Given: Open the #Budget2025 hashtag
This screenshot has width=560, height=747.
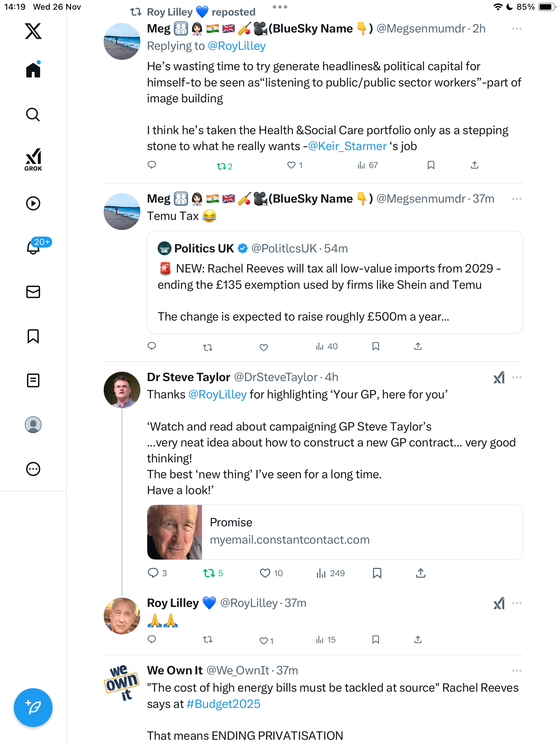Looking at the screenshot, I should tap(223, 704).
